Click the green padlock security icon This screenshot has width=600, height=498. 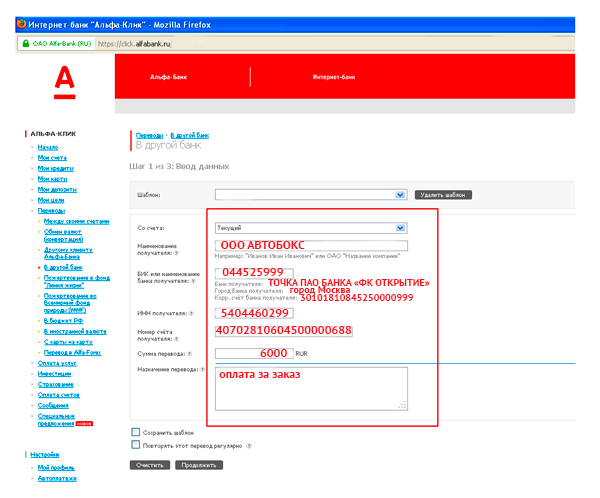[26, 44]
